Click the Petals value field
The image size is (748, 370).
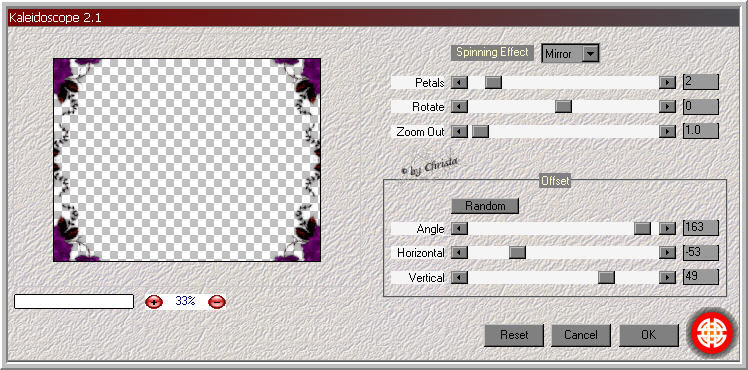click(700, 82)
